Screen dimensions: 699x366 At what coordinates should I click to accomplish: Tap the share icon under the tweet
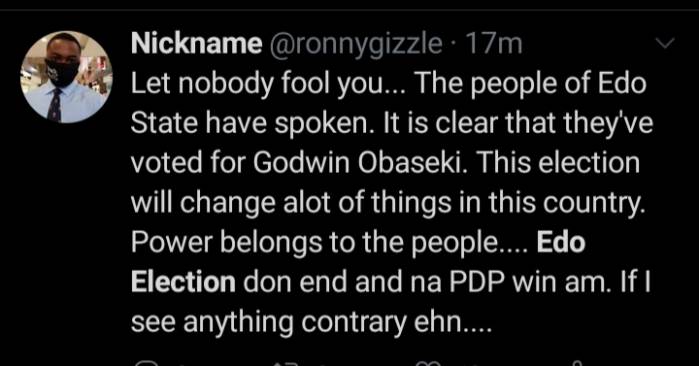click(x=578, y=363)
